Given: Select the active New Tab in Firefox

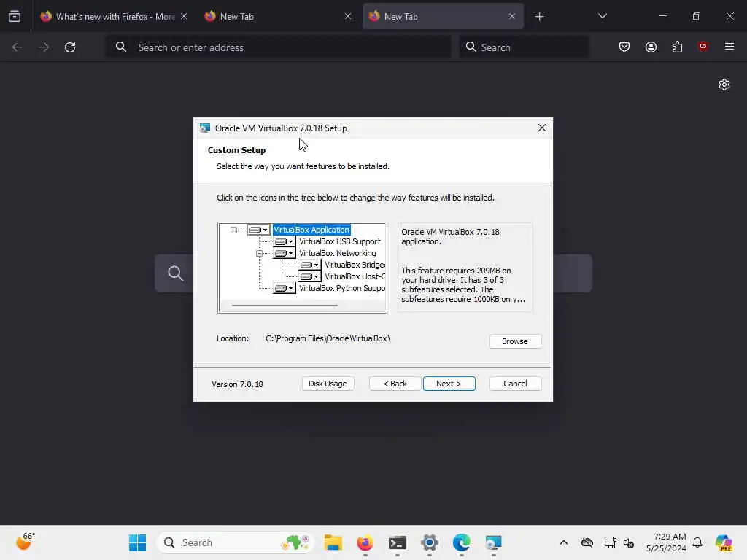Looking at the screenshot, I should tap(443, 17).
